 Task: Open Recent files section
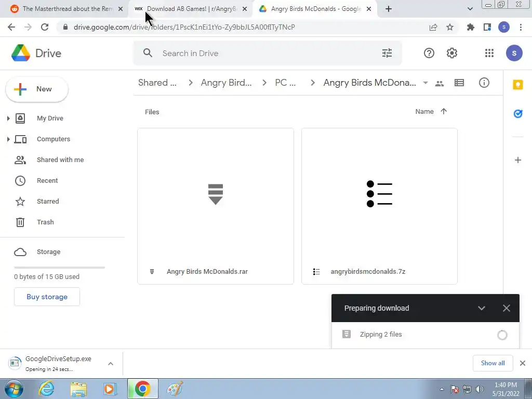tap(47, 180)
